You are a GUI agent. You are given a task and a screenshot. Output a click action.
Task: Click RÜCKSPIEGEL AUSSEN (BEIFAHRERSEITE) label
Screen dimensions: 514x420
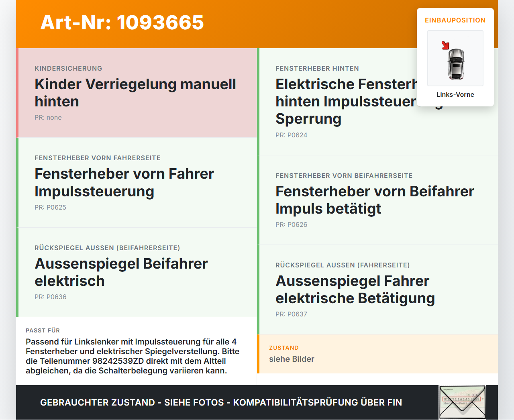(107, 248)
